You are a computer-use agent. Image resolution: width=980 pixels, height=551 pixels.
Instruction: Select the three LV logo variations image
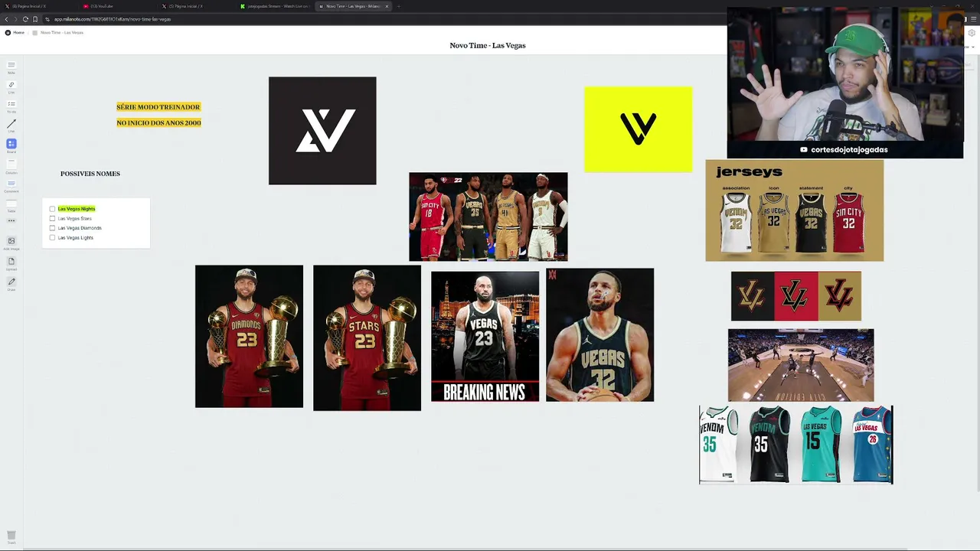click(x=796, y=296)
